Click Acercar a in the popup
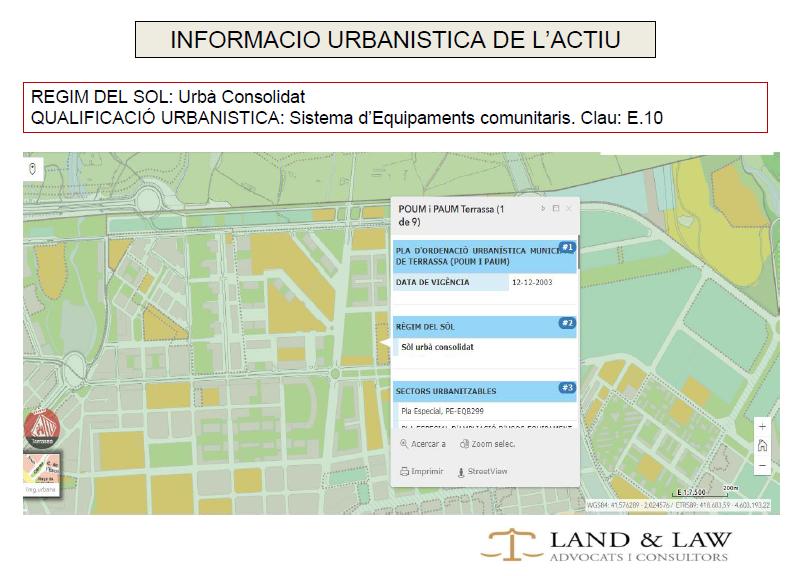 point(422,444)
